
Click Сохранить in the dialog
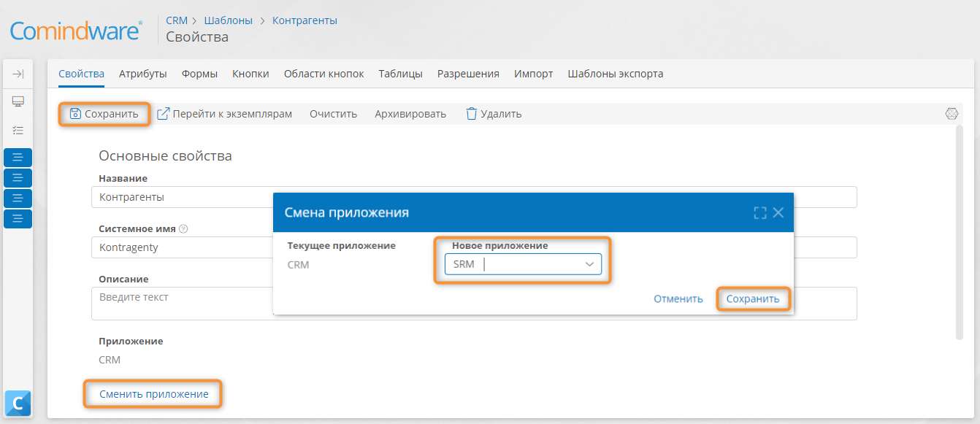753,298
